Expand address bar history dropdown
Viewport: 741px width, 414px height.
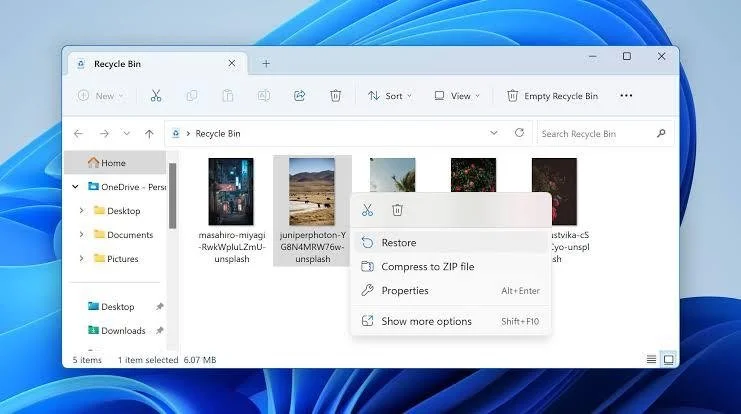coord(494,133)
